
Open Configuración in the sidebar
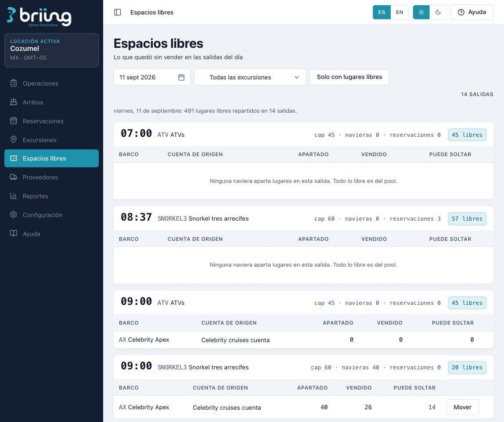pyautogui.click(x=51, y=215)
